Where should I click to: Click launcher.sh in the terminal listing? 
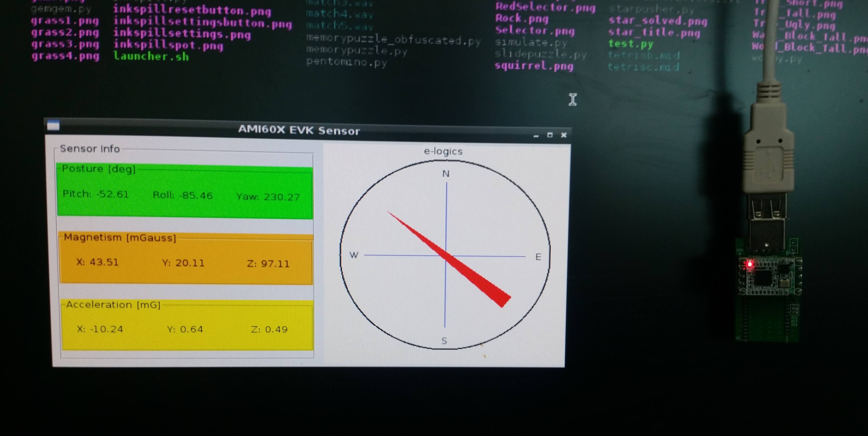151,56
